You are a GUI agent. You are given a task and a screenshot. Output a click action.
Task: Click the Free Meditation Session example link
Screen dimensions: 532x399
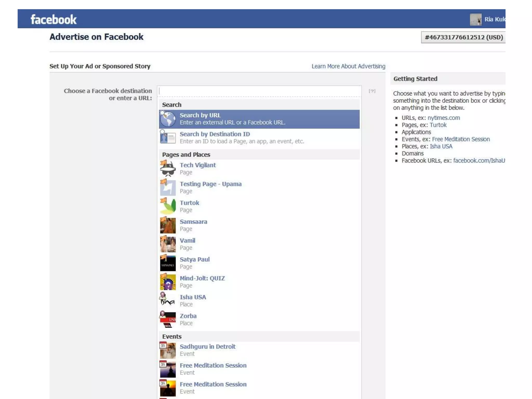click(461, 139)
